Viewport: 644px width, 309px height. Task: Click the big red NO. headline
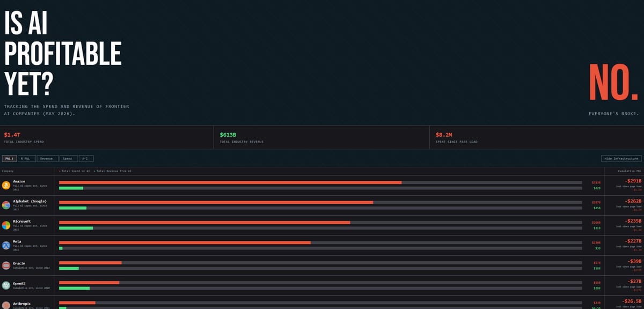tap(614, 83)
